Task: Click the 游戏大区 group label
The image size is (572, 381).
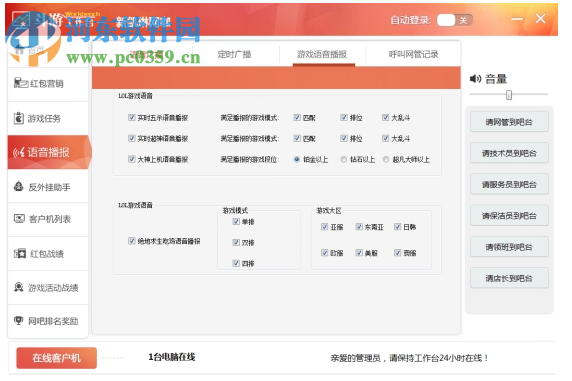Action: [x=329, y=211]
